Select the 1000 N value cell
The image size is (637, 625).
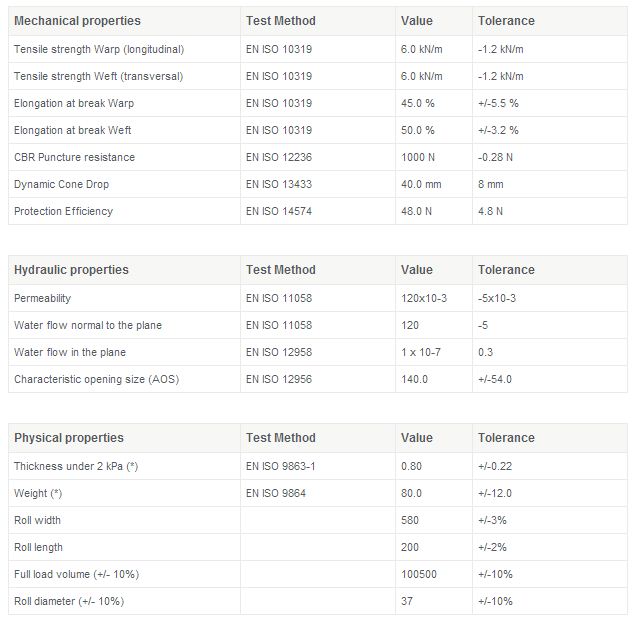(417, 157)
